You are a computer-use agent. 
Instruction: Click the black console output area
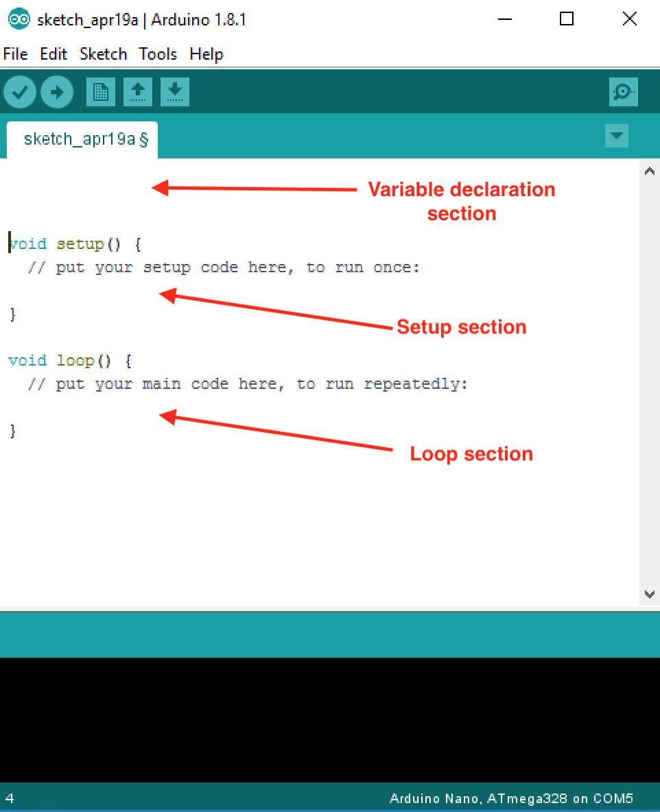tap(330, 720)
